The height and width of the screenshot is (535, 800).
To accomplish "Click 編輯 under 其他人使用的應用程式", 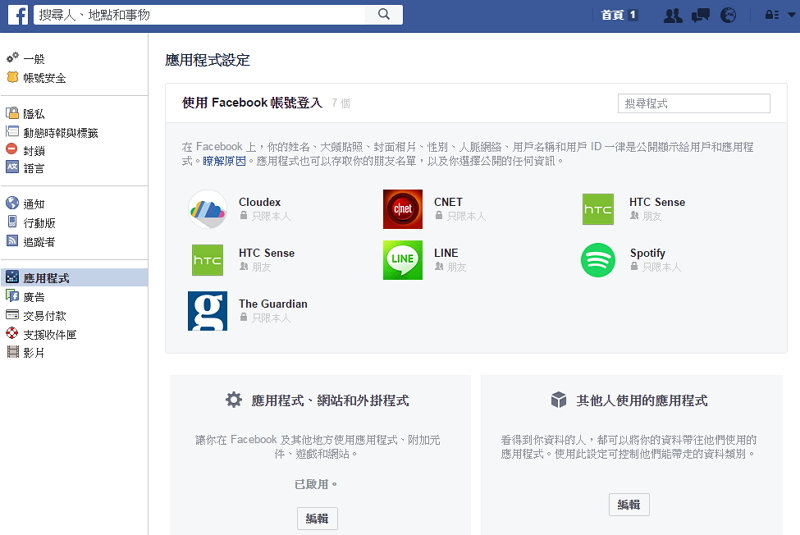I will 629,505.
